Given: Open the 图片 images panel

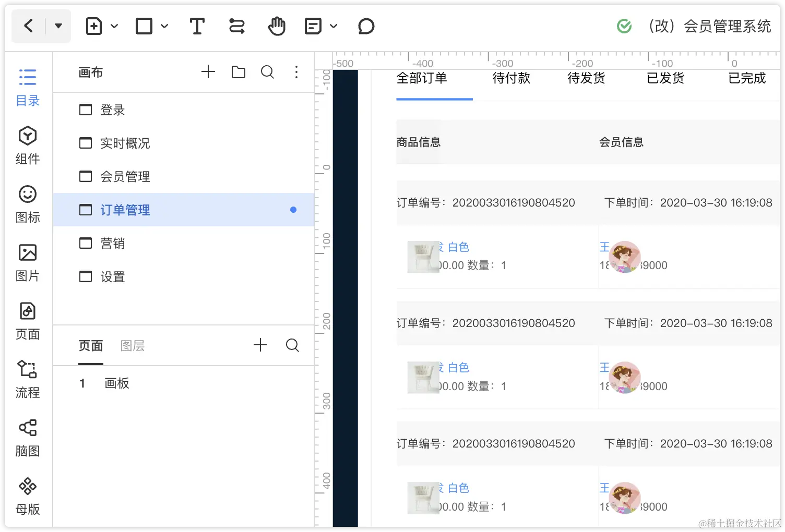Looking at the screenshot, I should pyautogui.click(x=28, y=263).
